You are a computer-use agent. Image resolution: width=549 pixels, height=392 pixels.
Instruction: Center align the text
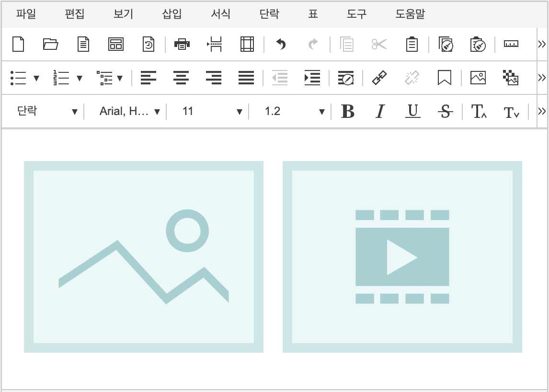point(181,78)
